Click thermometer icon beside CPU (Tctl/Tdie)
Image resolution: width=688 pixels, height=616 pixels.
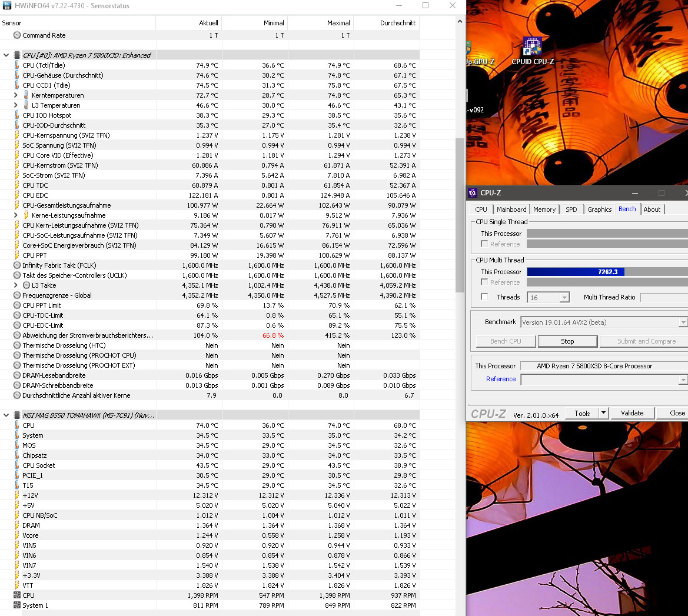pyautogui.click(x=16, y=65)
